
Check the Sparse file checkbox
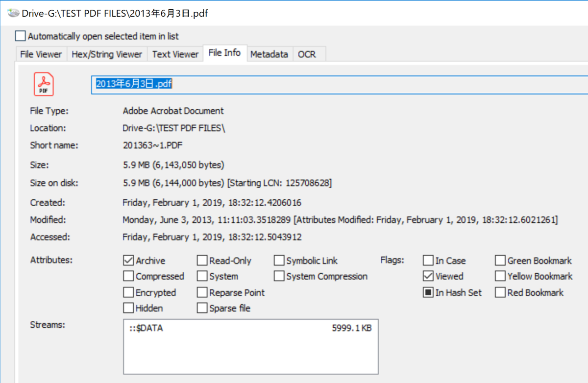[202, 308]
